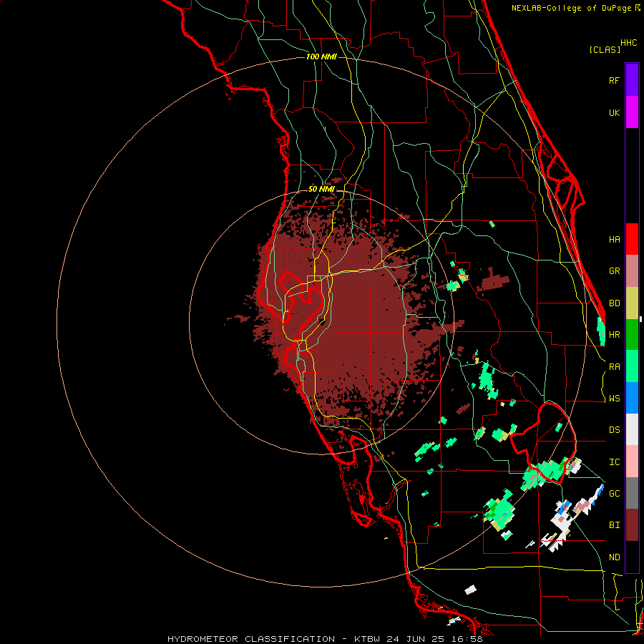Viewport: 644px width, 644px height.
Task: Click the IC pink legend swatch
Action: tap(632, 462)
